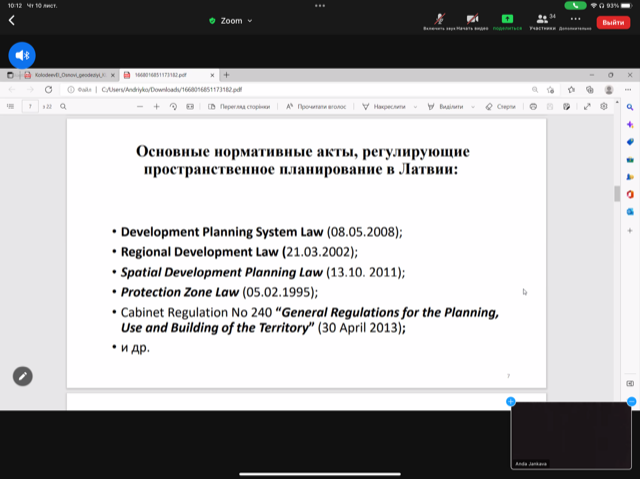Image resolution: width=640 pixels, height=479 pixels.
Task: Open the Participants list showing 34
Action: [x=543, y=22]
